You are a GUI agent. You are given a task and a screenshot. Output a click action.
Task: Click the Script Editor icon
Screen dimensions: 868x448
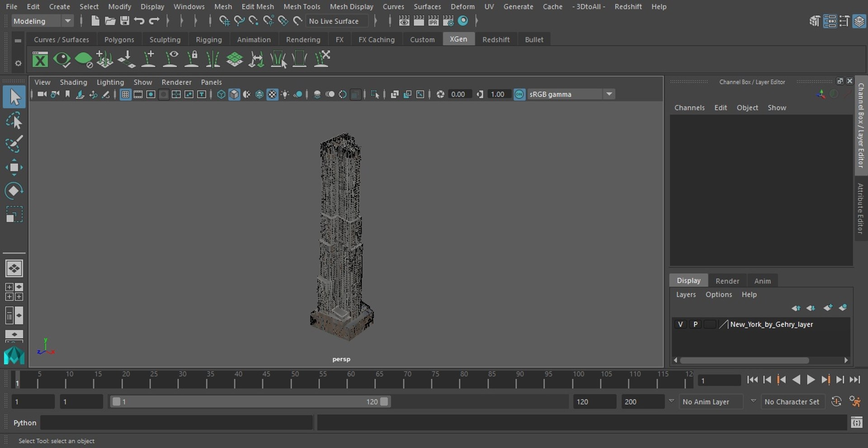857,423
